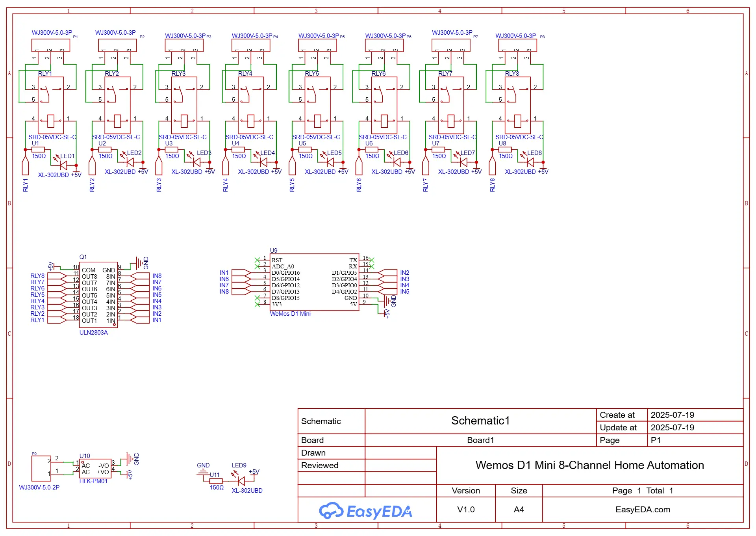
Task: Click the +5V power flag on WeMos 5V pin
Action: click(x=385, y=313)
